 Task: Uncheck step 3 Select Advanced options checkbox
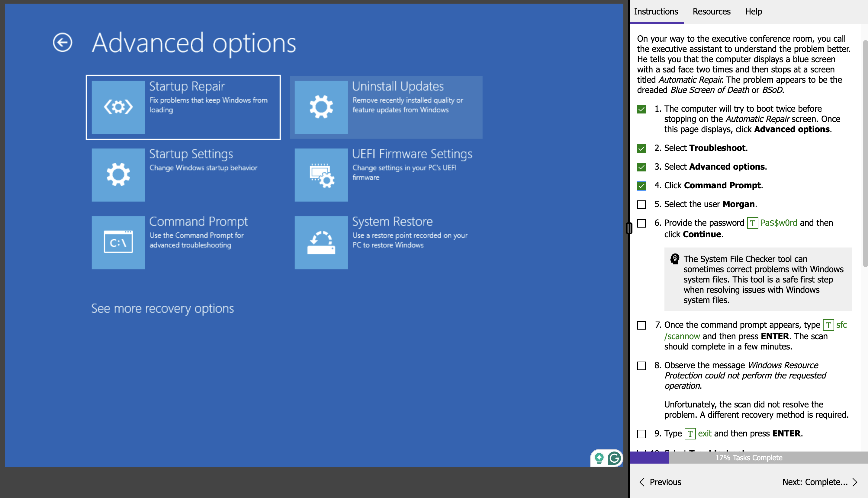click(641, 167)
